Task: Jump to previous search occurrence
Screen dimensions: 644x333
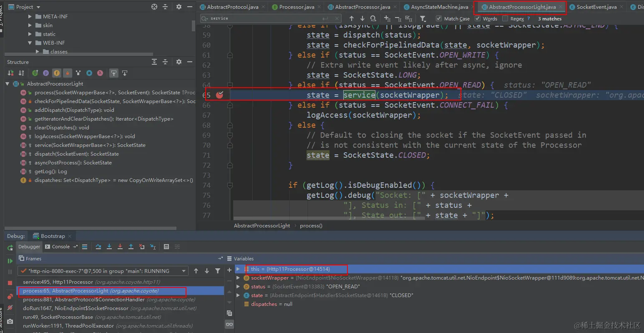Action: 352,18
